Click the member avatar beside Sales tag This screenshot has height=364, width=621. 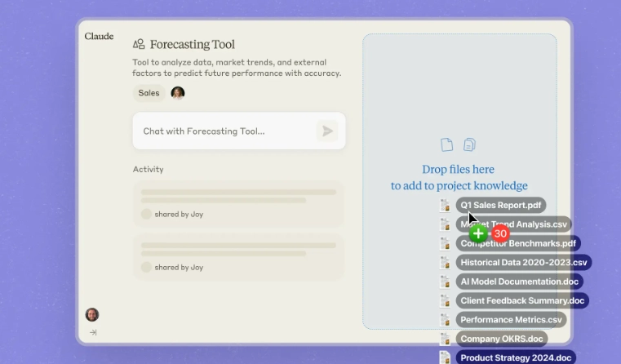tap(177, 93)
